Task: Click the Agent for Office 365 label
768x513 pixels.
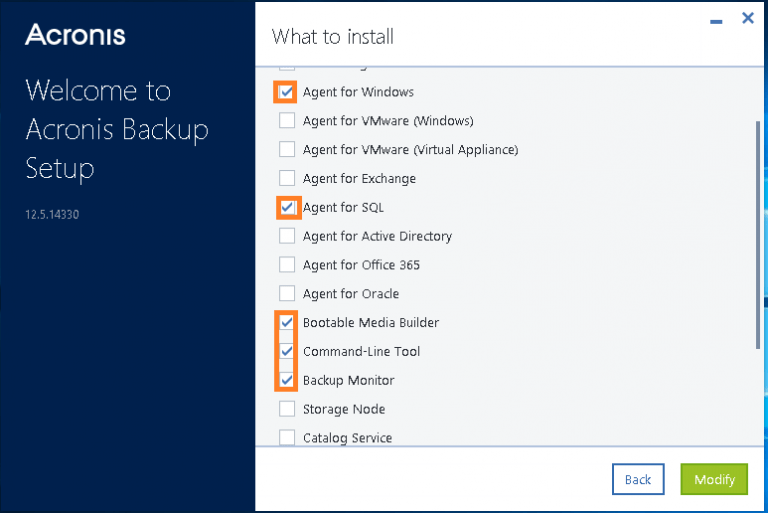Action: [361, 266]
